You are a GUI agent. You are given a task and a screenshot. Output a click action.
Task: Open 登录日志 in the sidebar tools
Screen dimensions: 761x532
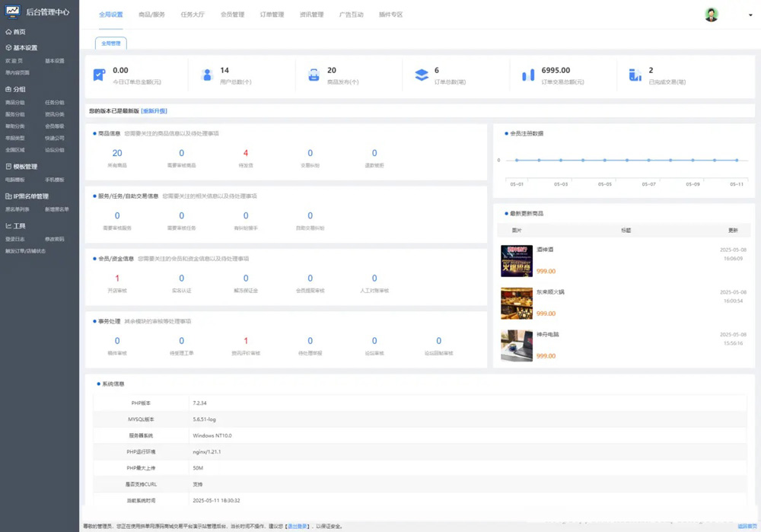coord(15,239)
